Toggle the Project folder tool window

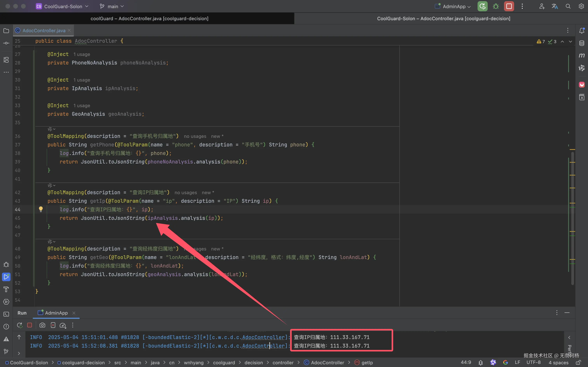[x=6, y=31]
